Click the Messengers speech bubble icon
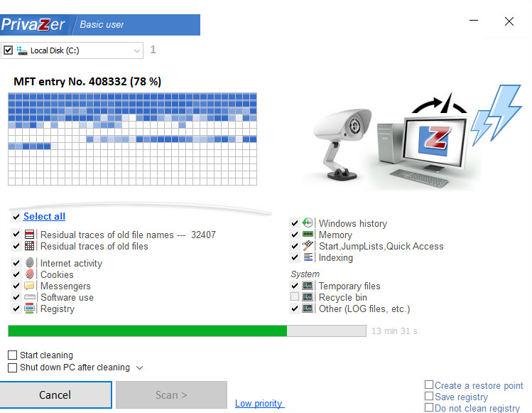 coord(29,286)
